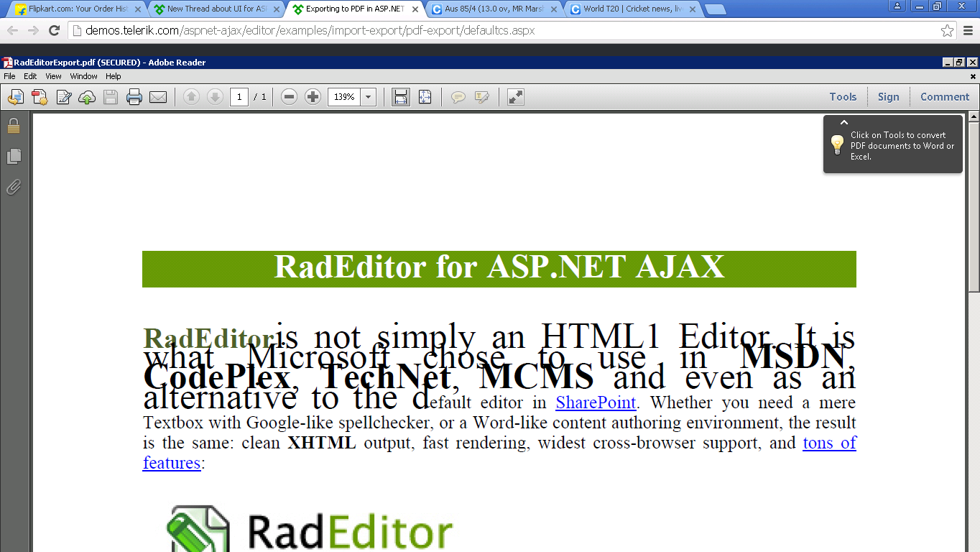Open the Chrome menu hamburger icon

pos(969,30)
